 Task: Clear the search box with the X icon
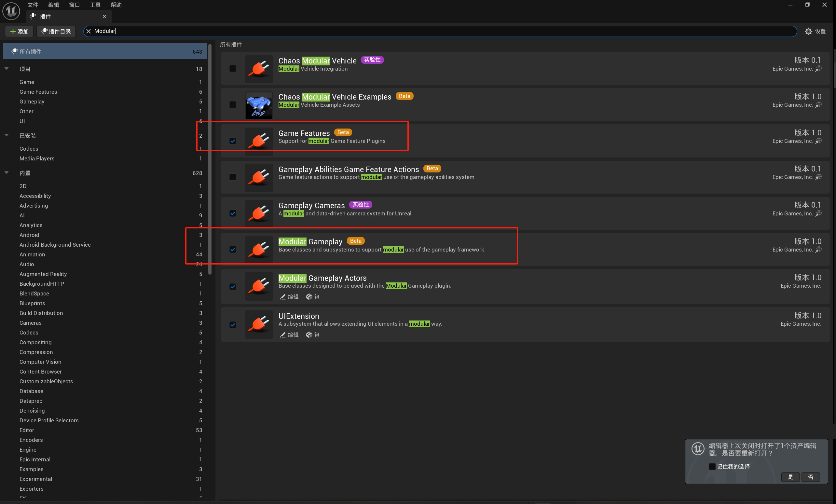(89, 31)
